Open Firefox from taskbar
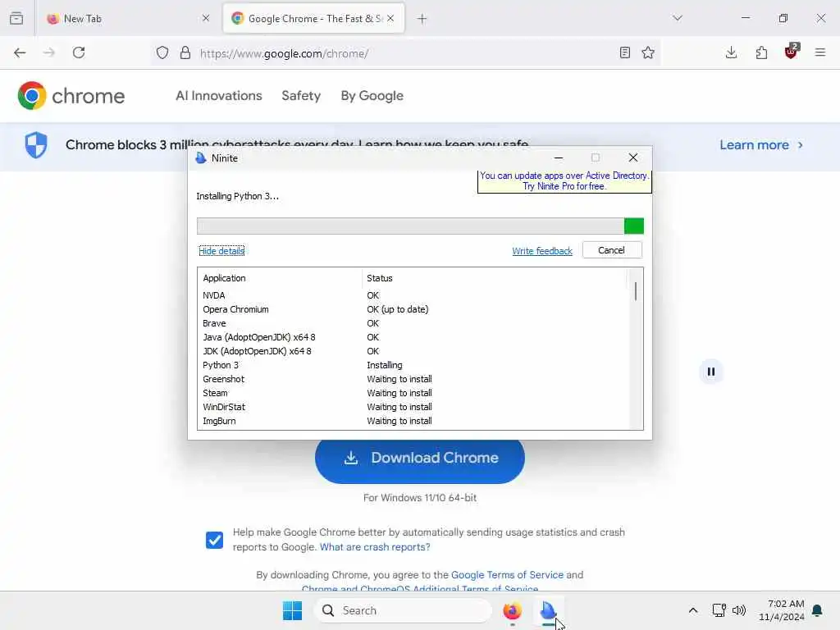This screenshot has height=630, width=840. [512, 610]
